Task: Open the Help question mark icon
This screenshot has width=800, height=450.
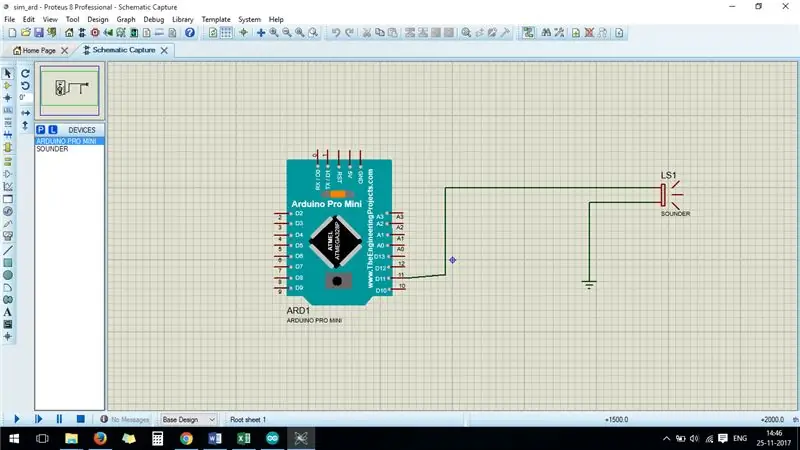Action: (190, 33)
